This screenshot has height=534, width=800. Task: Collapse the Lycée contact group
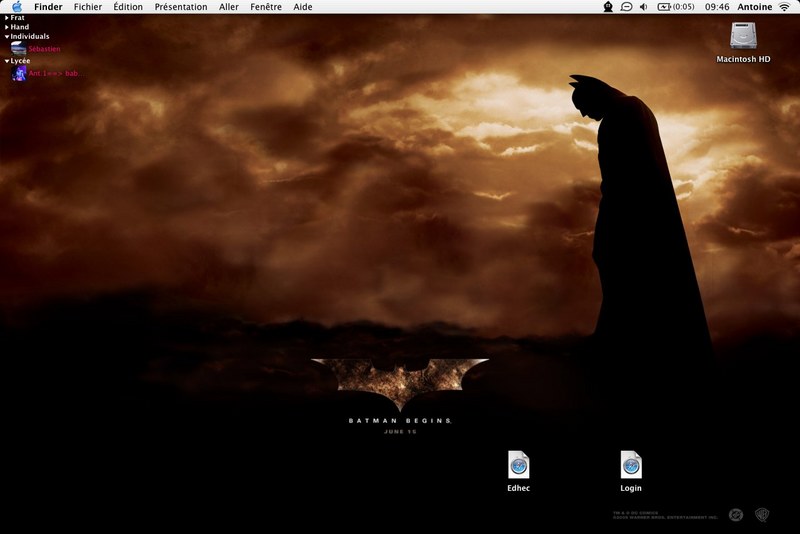click(x=7, y=61)
